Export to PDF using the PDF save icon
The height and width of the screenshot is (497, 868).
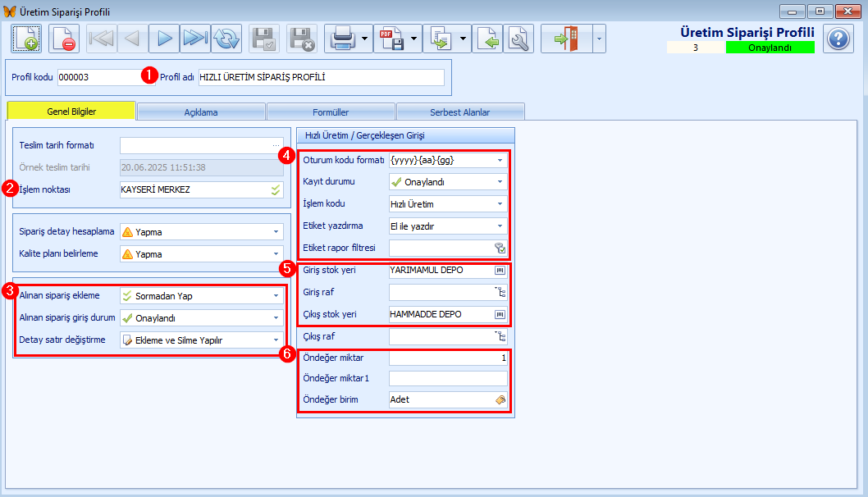point(391,39)
